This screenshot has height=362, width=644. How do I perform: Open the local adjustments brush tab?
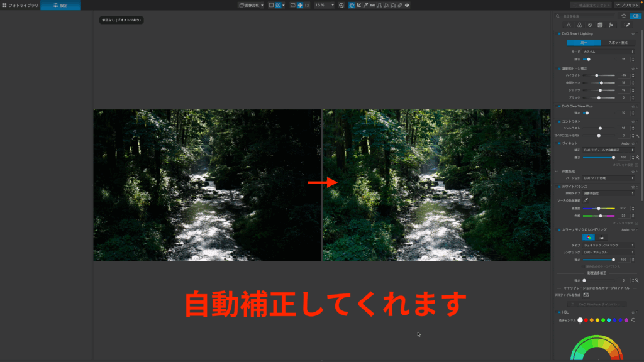point(628,25)
